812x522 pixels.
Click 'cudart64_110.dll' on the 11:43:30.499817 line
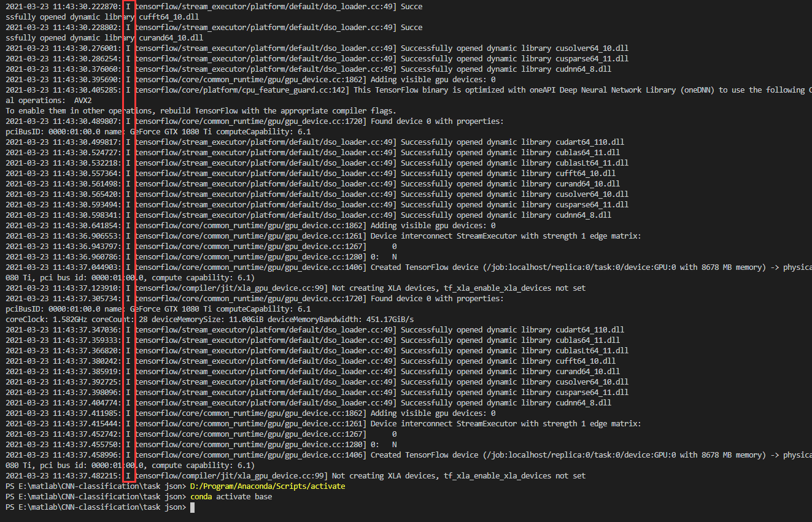(x=590, y=142)
